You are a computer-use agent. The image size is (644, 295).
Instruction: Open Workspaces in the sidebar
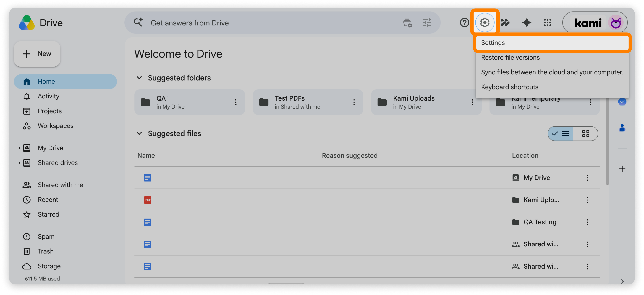[x=66, y=126]
